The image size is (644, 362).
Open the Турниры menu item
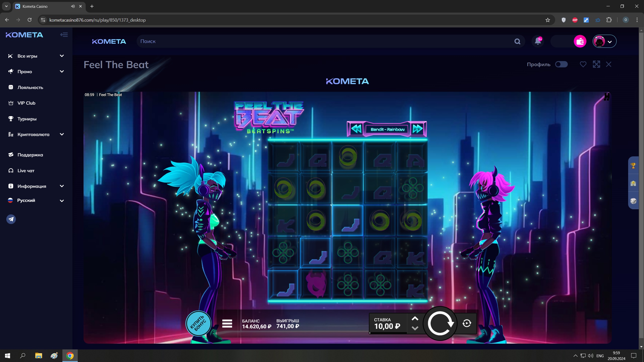pos(27,119)
